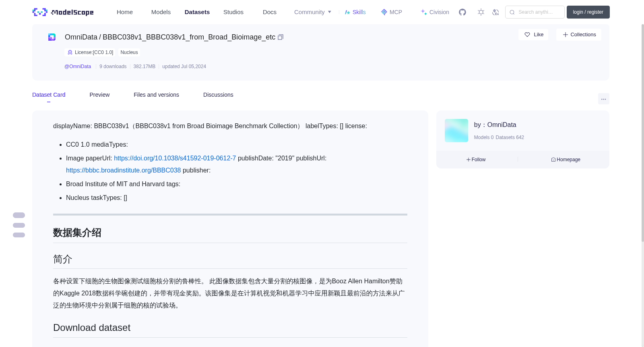
Task: Open the OmniData author thumbnail
Action: point(456,131)
